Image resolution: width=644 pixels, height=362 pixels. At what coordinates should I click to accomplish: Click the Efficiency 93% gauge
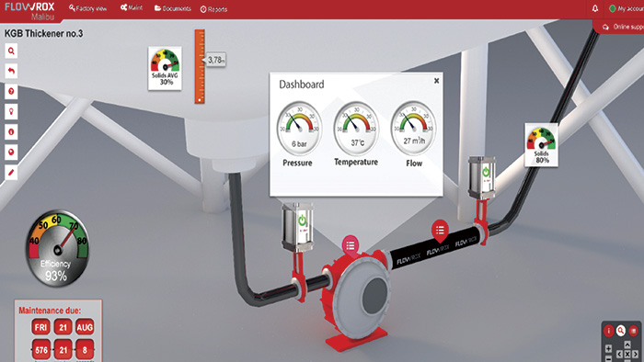point(57,248)
